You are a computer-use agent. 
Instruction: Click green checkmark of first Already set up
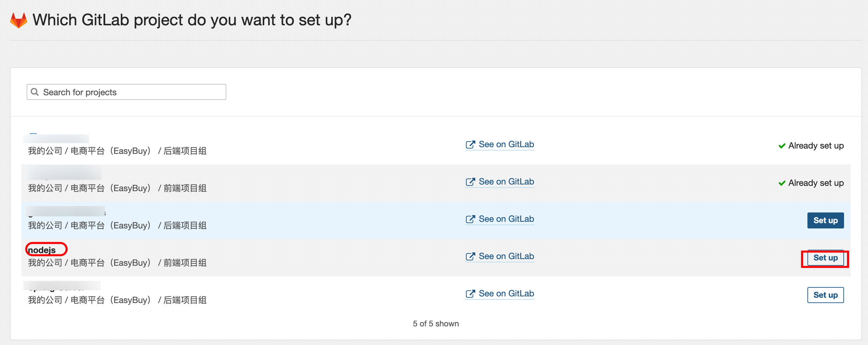pyautogui.click(x=782, y=146)
